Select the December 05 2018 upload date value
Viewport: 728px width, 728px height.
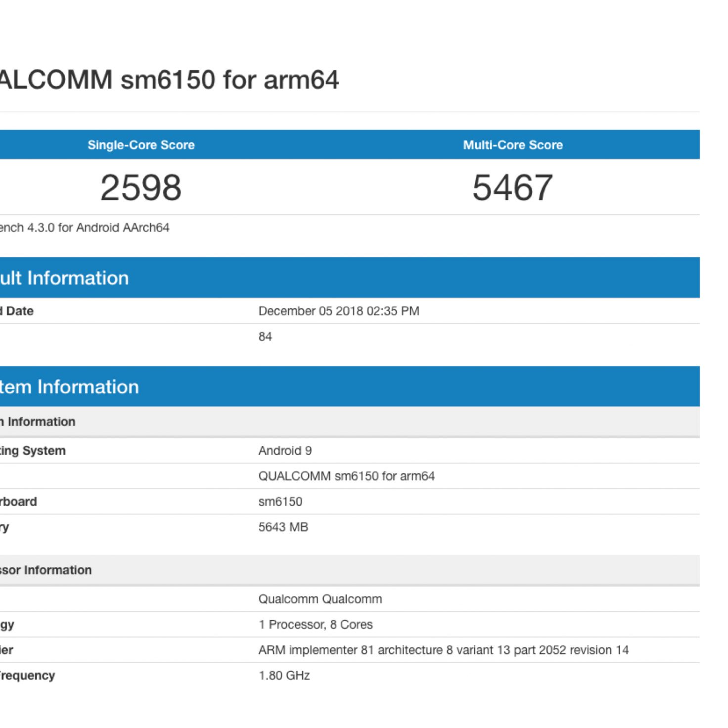pos(339,311)
